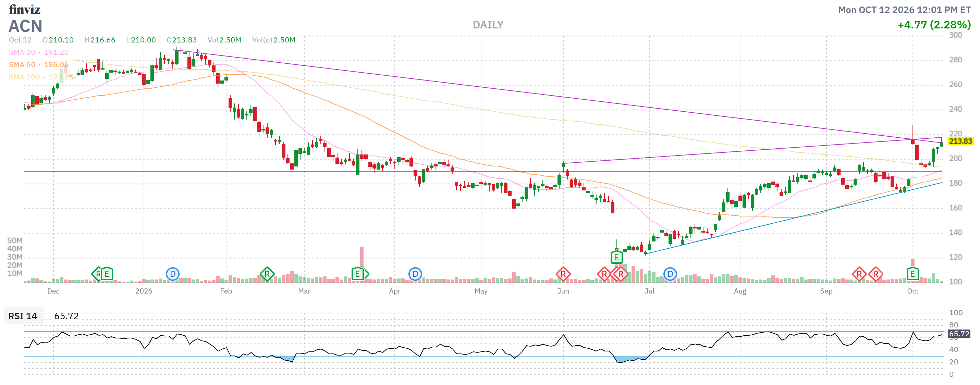Click the SMA 200 legend entry

click(41, 77)
